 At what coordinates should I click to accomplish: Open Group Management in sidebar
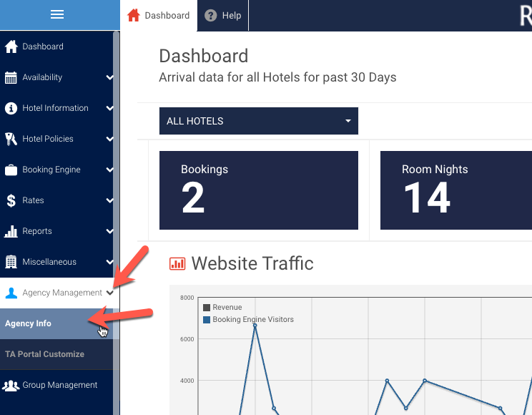(x=56, y=385)
